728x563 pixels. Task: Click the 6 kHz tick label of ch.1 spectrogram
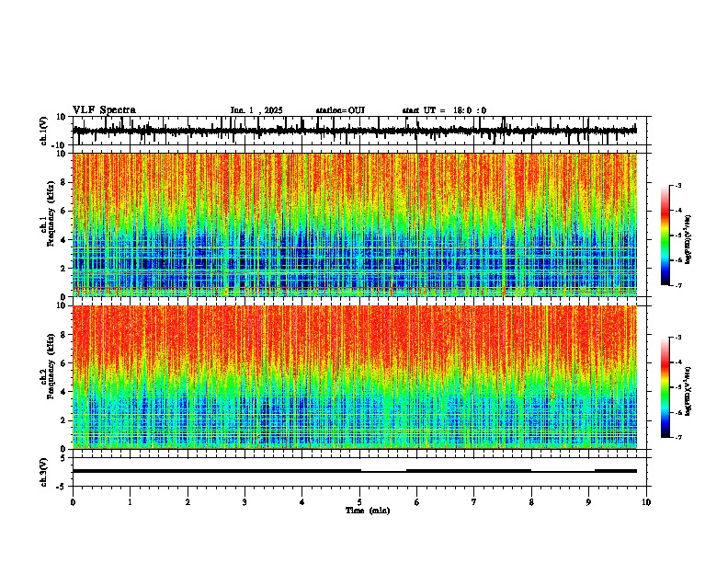click(64, 211)
